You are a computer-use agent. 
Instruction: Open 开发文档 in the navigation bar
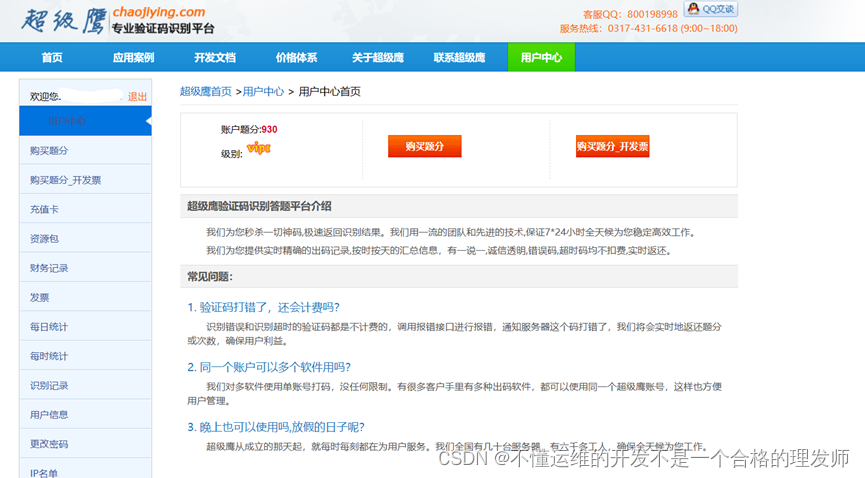pos(215,57)
